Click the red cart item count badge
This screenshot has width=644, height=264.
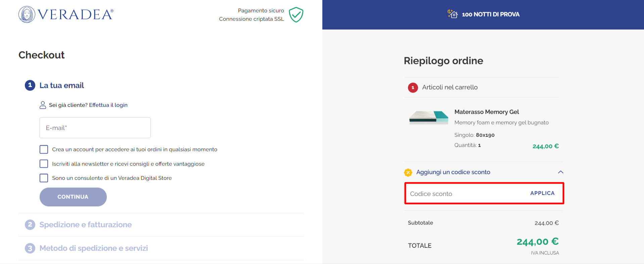(x=413, y=87)
